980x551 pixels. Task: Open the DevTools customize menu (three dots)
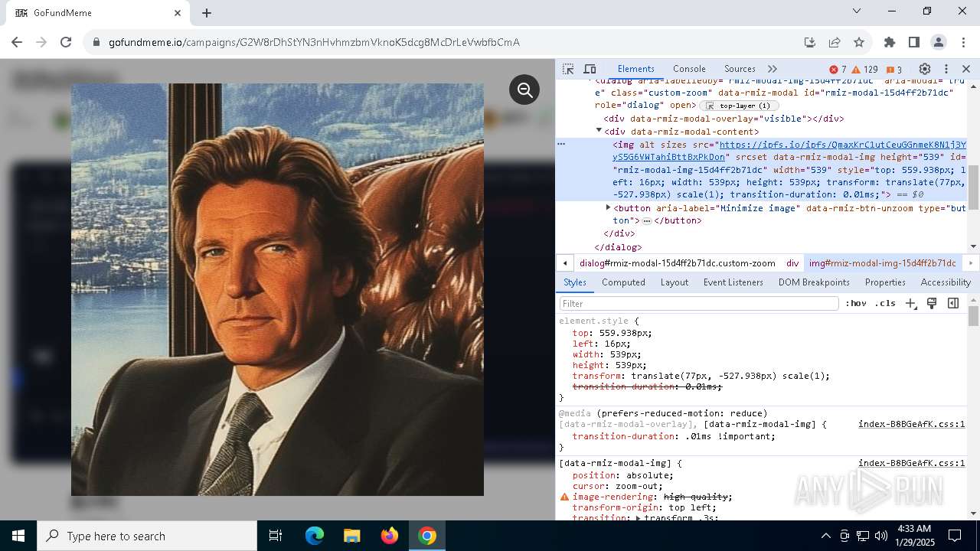pyautogui.click(x=946, y=69)
